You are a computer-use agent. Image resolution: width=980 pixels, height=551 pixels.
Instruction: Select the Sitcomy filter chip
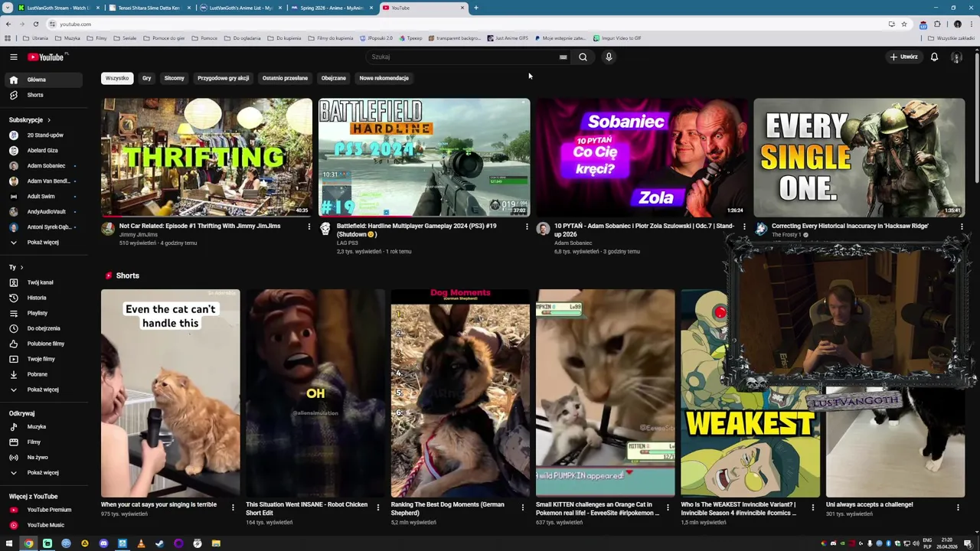[x=174, y=78]
